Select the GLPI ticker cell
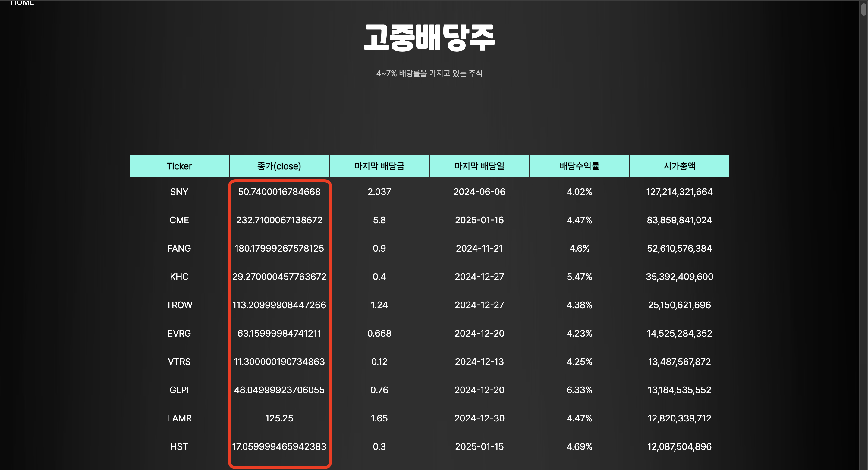 [x=179, y=390]
